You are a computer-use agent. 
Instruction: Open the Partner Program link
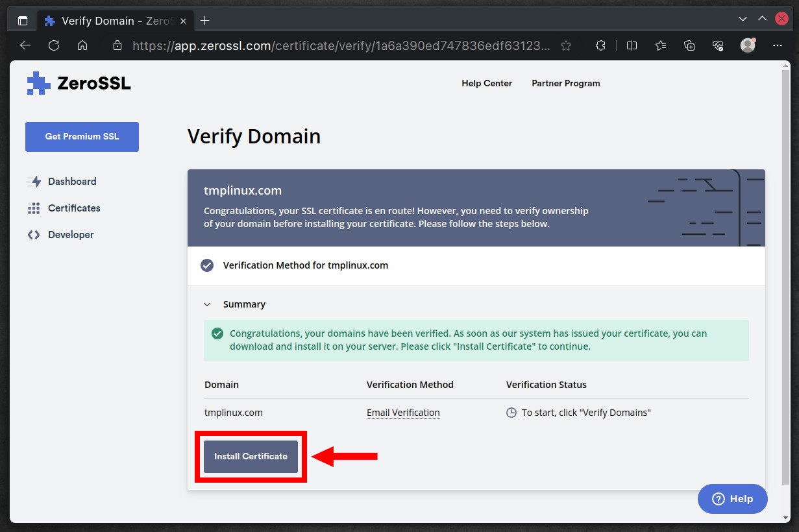[566, 83]
